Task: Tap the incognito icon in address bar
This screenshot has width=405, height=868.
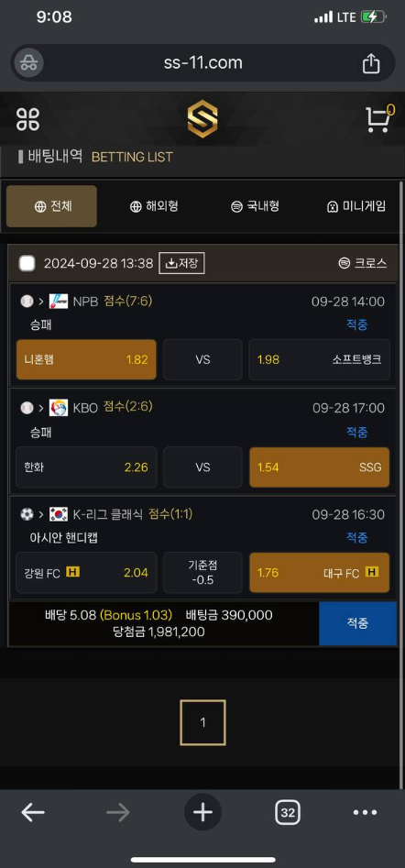Action: click(28, 62)
